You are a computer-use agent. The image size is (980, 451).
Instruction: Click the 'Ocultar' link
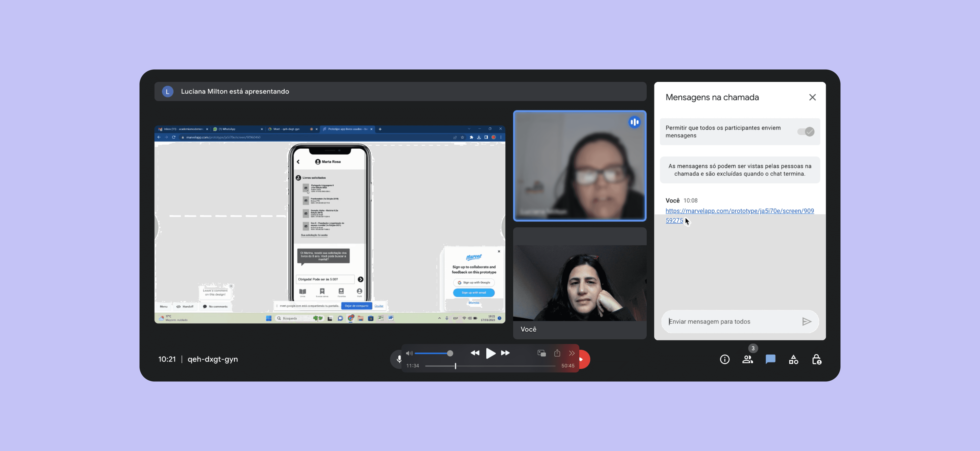coord(379,306)
